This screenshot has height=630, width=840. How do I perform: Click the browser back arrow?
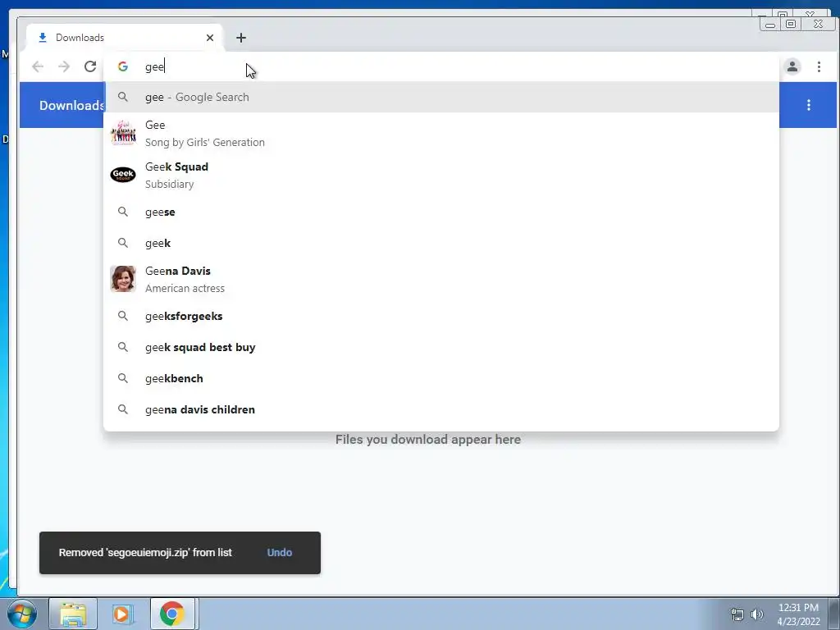coord(38,66)
